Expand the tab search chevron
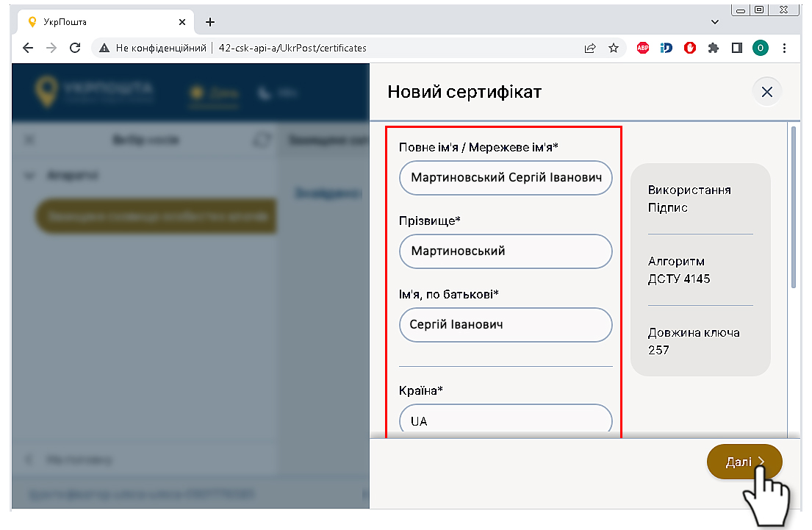Screen dimensions: 812x530 (715, 22)
